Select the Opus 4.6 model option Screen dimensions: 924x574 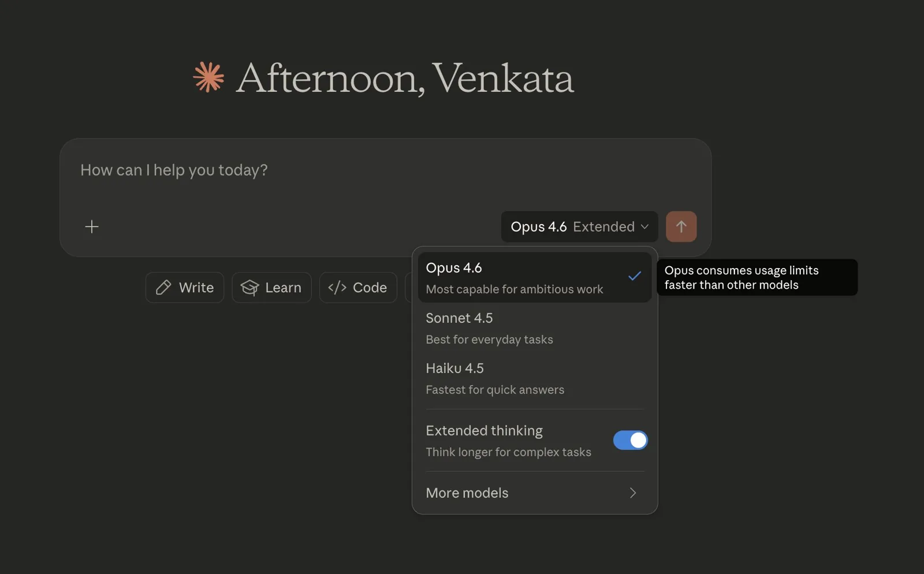(535, 277)
